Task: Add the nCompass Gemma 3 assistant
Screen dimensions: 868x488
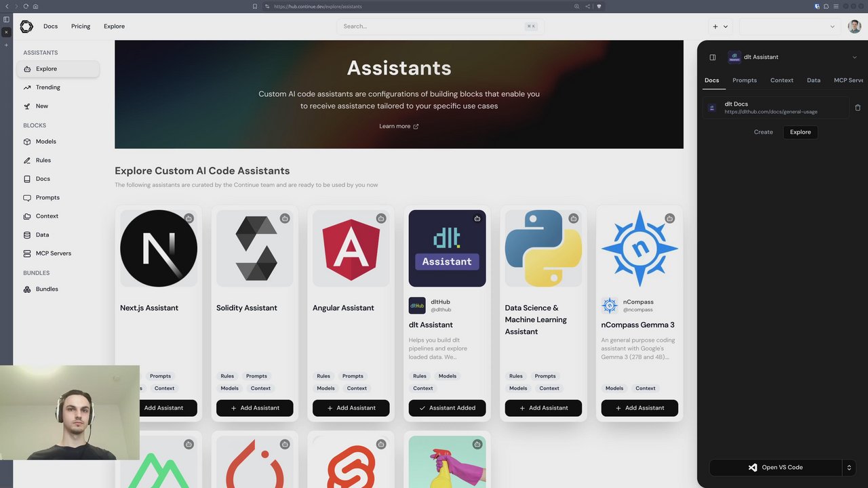Action: 639,408
